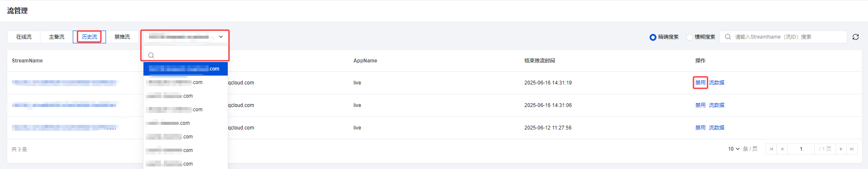Choose the highlighted first domain option

[186, 69]
